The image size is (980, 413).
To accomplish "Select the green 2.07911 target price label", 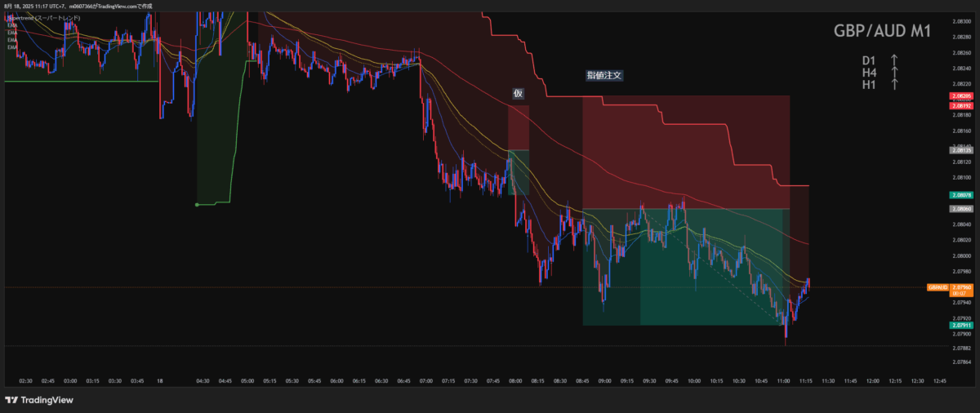I will pyautogui.click(x=960, y=325).
